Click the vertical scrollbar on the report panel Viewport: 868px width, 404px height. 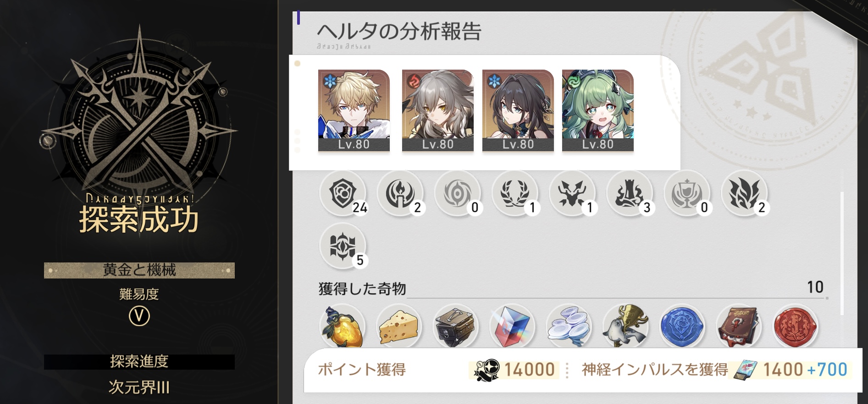(x=842, y=254)
